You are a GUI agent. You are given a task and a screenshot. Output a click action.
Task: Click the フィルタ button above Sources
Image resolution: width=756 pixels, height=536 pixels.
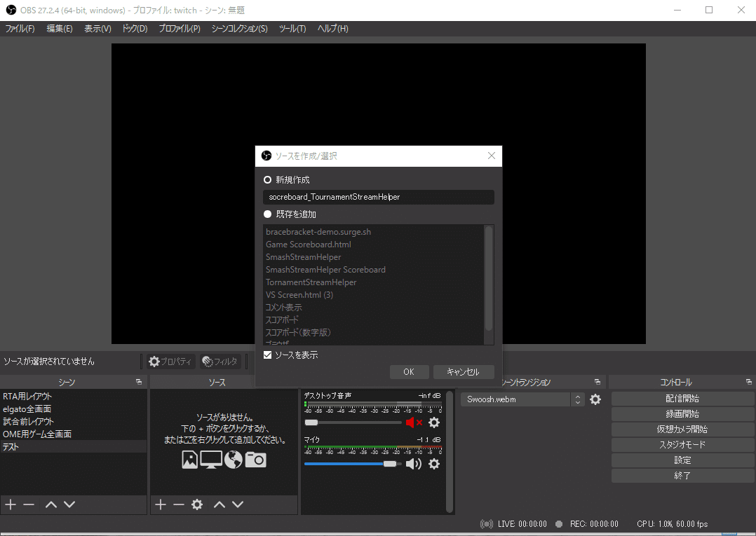[220, 361]
